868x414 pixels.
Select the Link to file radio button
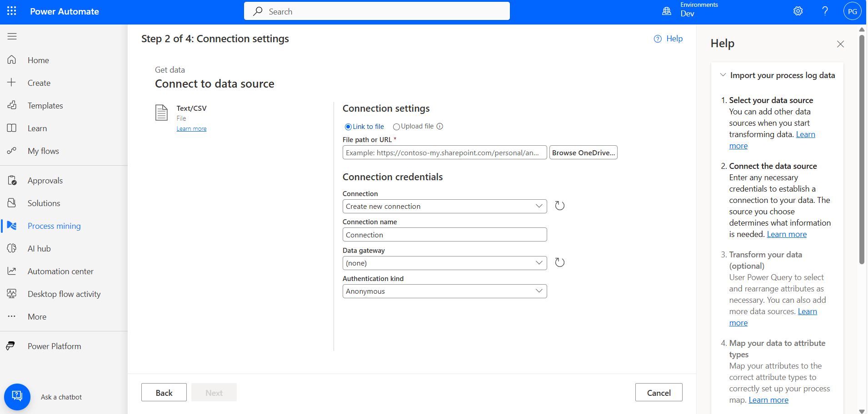tap(348, 127)
